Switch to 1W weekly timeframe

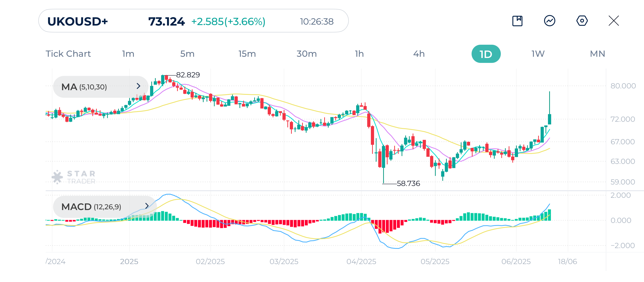click(538, 54)
